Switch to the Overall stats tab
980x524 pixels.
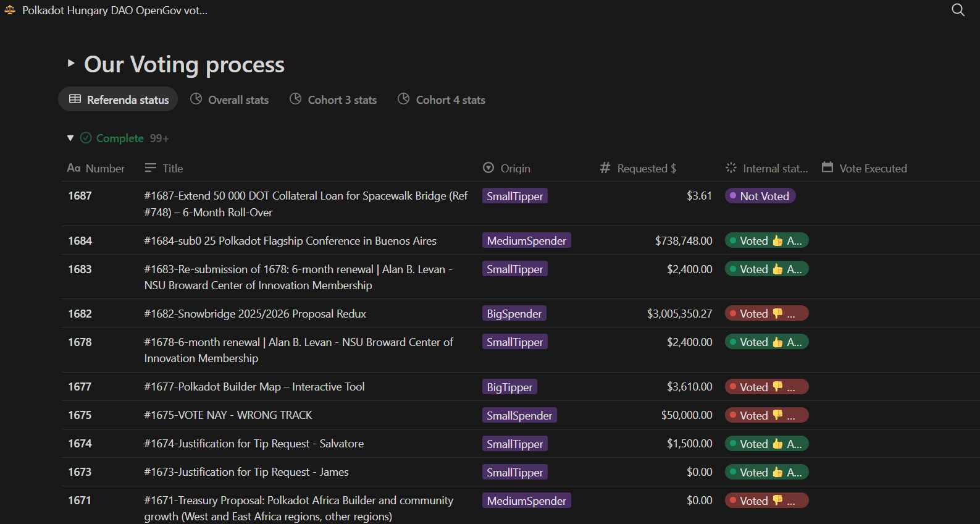pyautogui.click(x=229, y=99)
